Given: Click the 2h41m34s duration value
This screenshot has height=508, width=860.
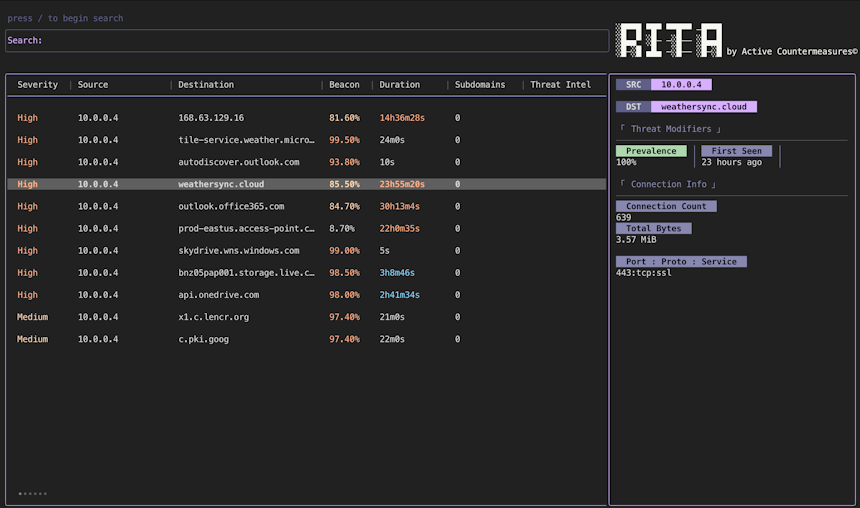Looking at the screenshot, I should [399, 295].
